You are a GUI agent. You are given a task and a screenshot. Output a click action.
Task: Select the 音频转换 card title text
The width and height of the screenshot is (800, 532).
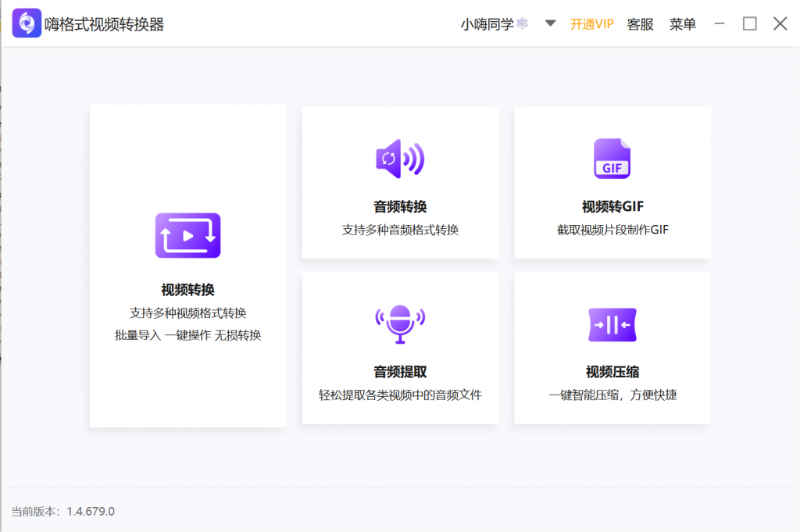coord(400,205)
